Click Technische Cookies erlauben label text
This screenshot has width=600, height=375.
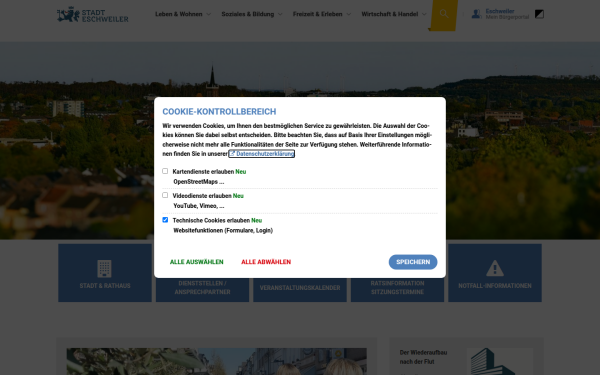point(211,220)
